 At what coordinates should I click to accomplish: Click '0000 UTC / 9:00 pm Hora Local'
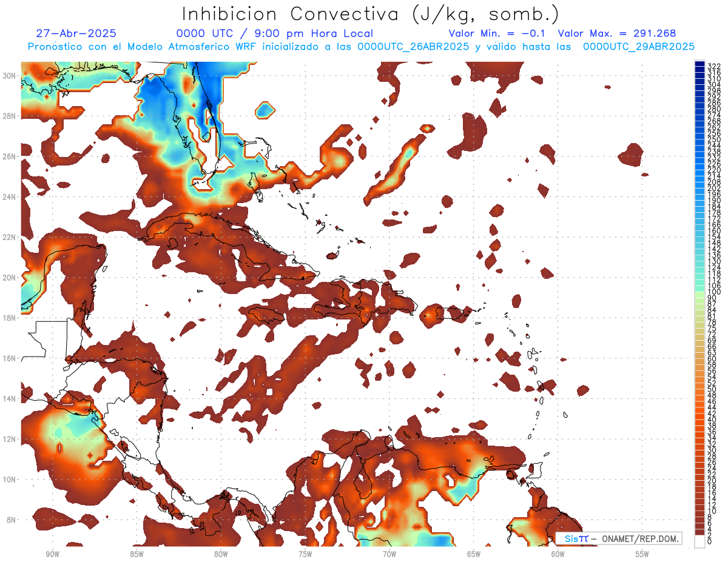click(x=275, y=33)
